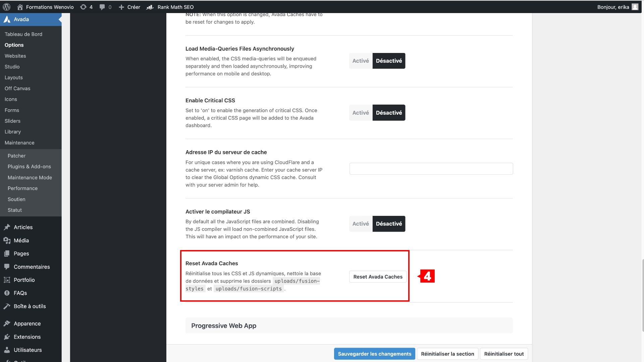
Task: Go to Avada Websites
Action: tap(15, 56)
